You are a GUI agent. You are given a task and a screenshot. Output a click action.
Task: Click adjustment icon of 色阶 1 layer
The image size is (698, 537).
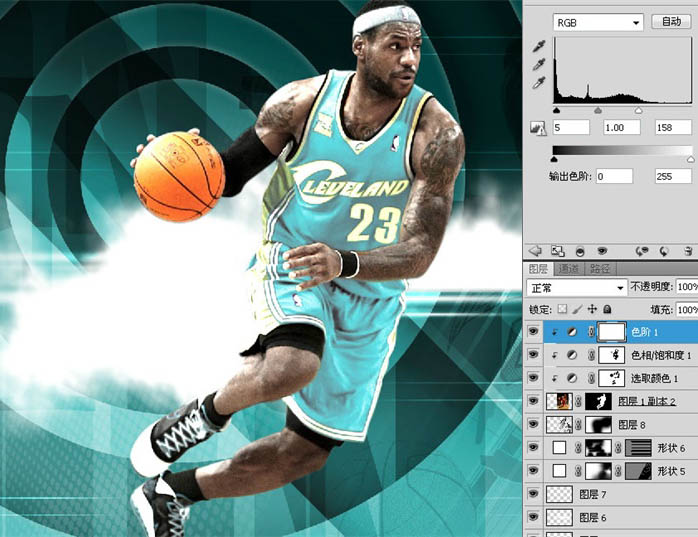tap(572, 332)
